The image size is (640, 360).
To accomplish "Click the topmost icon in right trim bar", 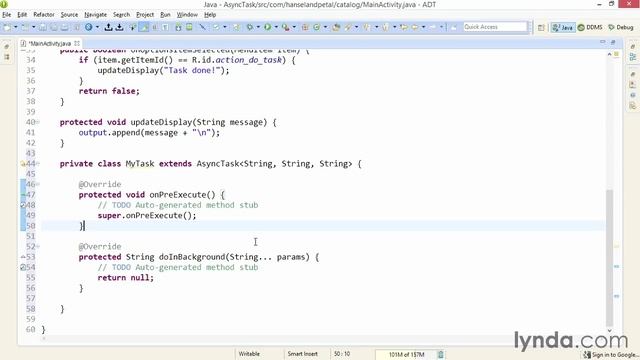I will (633, 47).
